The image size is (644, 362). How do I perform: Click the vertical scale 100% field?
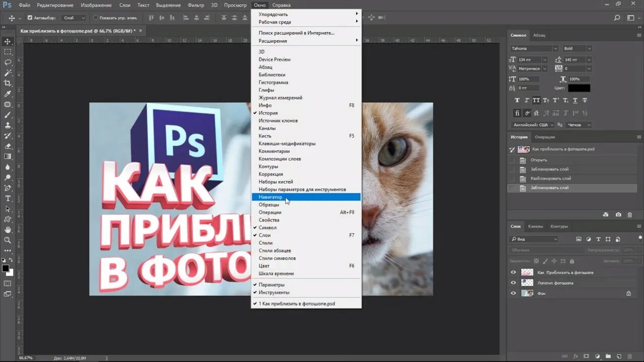pos(528,79)
